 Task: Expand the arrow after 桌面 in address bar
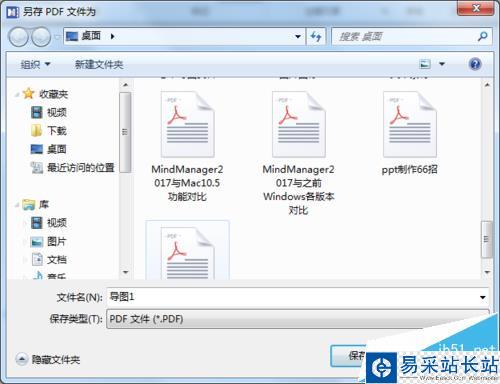pyautogui.click(x=112, y=36)
